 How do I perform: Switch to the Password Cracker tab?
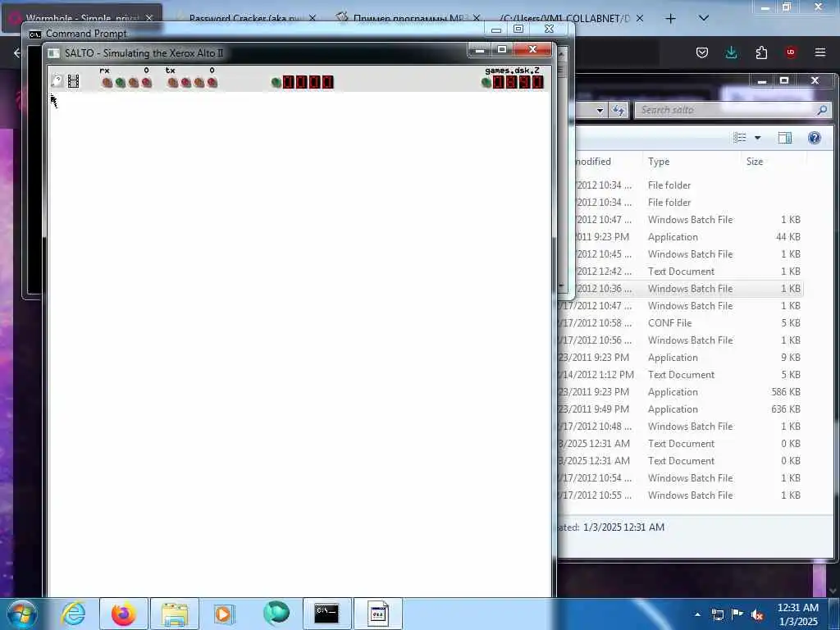[x=244, y=18]
